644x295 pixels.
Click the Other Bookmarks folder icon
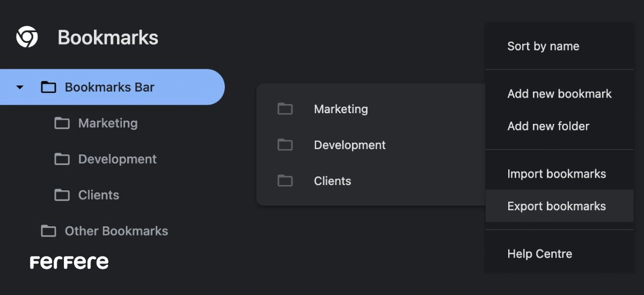(x=48, y=231)
